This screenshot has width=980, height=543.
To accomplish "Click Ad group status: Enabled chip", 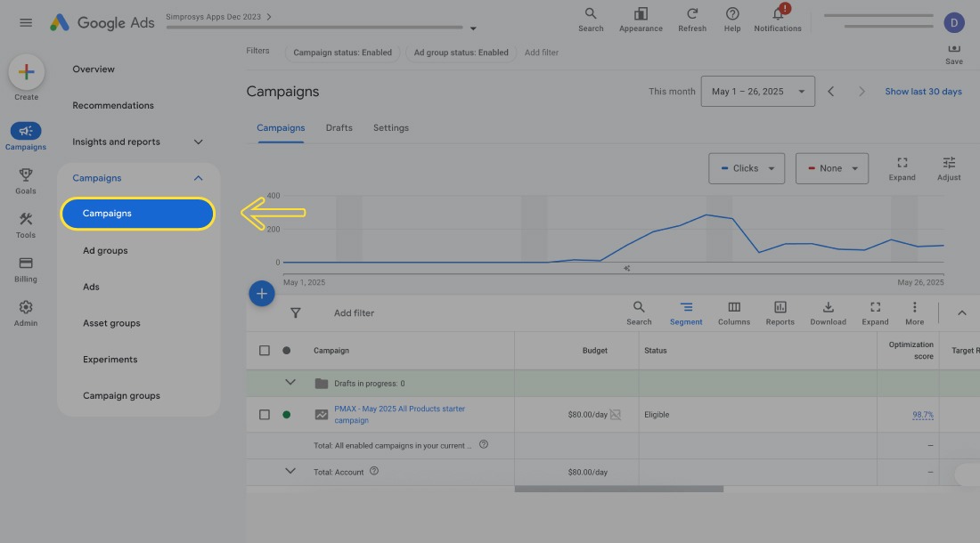I will [x=461, y=53].
